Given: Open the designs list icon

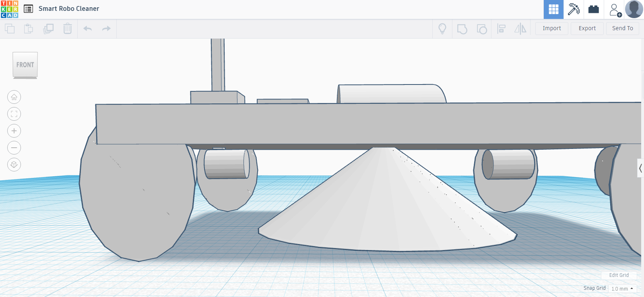Looking at the screenshot, I should point(28,9).
